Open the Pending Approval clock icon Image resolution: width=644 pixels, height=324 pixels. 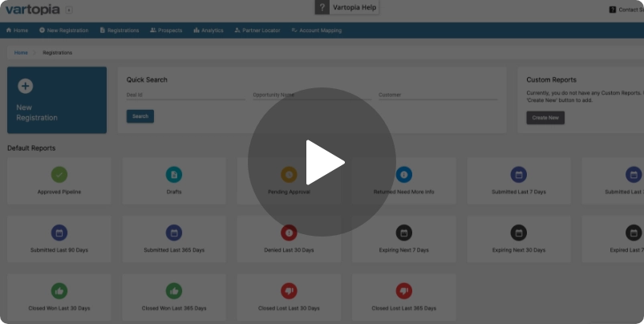[289, 175]
